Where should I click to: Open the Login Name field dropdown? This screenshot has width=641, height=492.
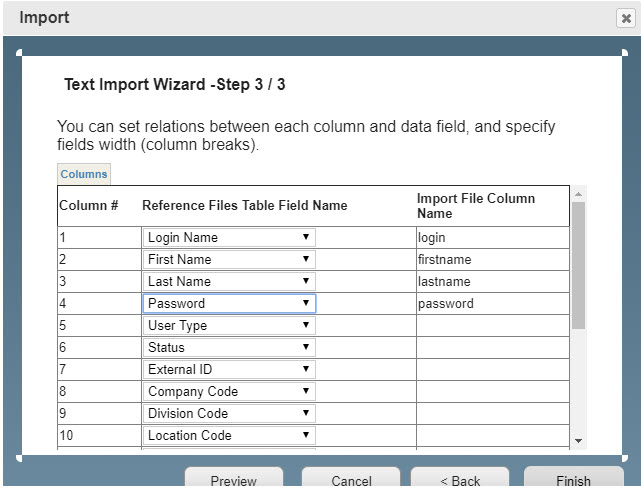pos(229,237)
